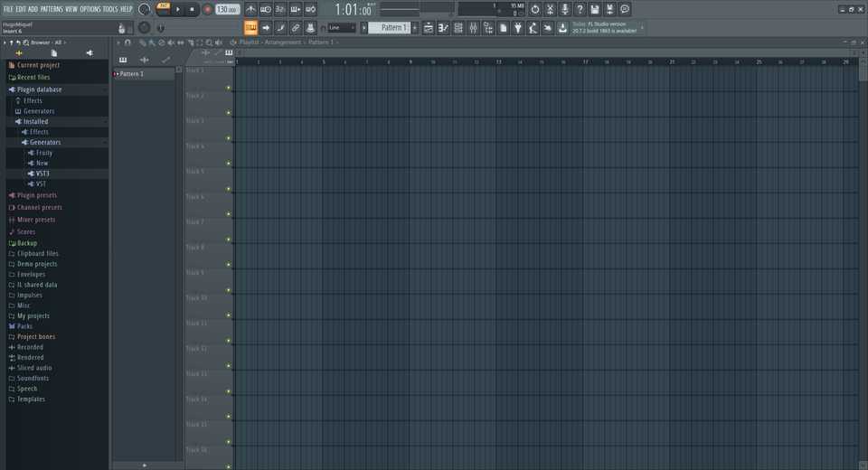Select the playlist mute tool
The height and width of the screenshot is (470, 868).
coord(171,42)
